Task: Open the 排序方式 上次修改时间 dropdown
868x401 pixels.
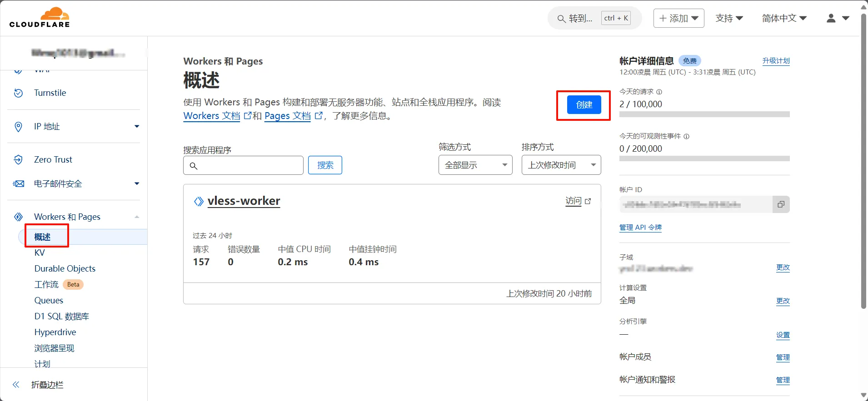Action: [x=561, y=165]
